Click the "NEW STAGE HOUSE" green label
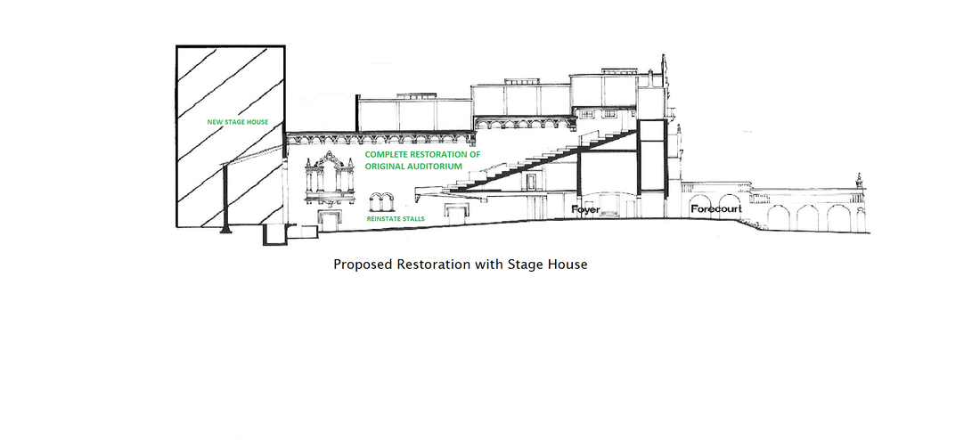Screen dimensions: 980x440 (238, 122)
